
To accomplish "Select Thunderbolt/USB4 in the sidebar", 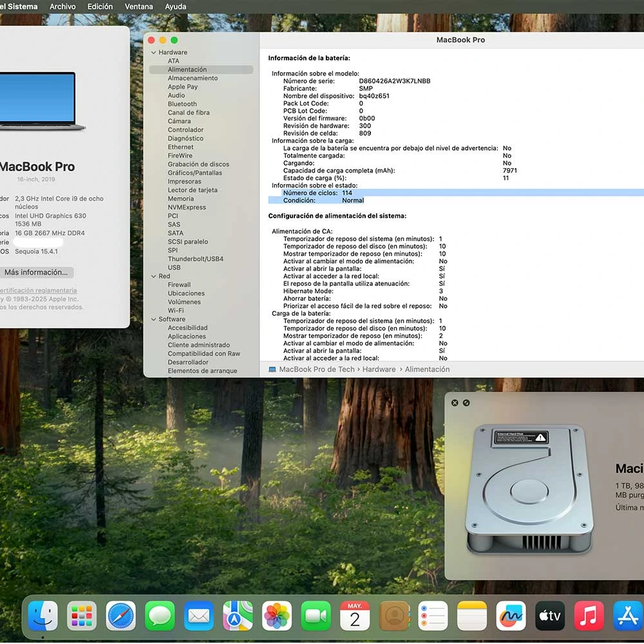I will 196,259.
